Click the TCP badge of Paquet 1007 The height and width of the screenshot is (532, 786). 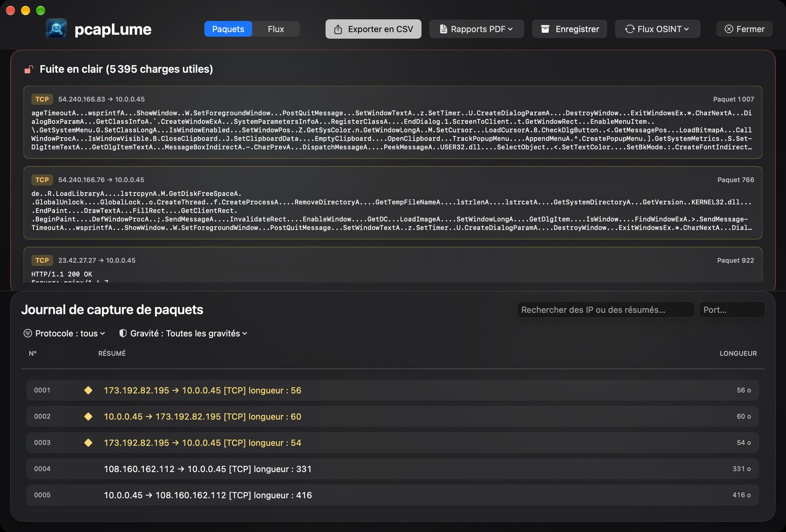coord(42,99)
